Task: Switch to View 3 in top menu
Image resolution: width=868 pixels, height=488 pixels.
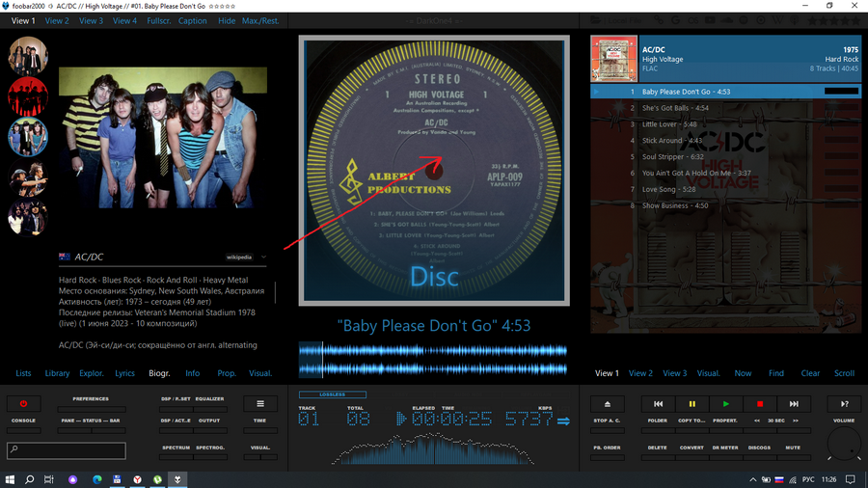Action: [91, 20]
